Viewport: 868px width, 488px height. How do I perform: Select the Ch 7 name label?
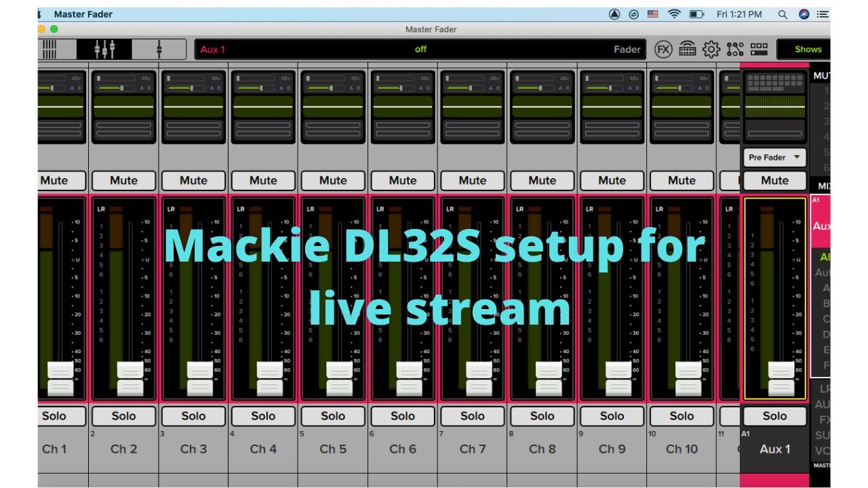click(x=473, y=449)
